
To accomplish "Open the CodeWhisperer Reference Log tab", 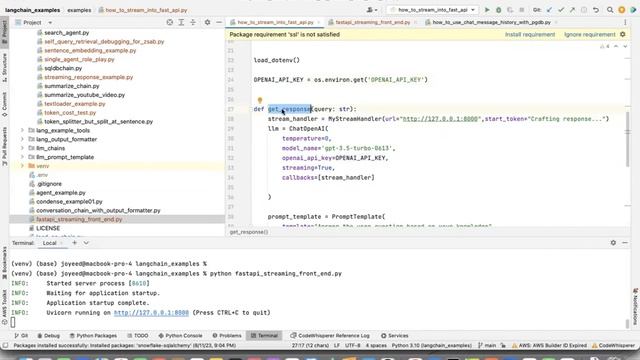I will [x=330, y=336].
